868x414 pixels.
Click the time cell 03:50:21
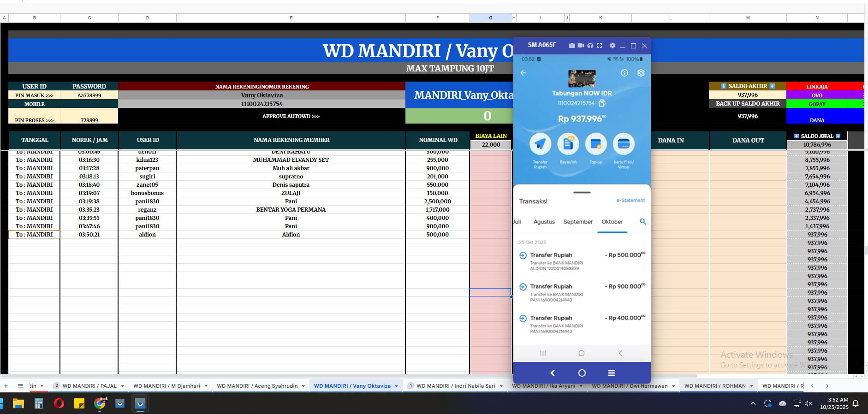(89, 235)
